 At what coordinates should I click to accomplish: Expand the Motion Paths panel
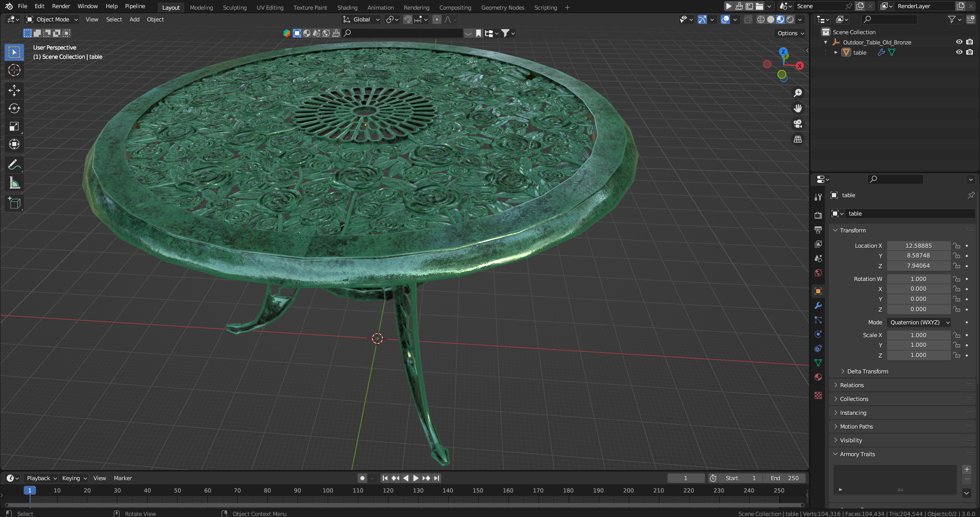click(856, 427)
